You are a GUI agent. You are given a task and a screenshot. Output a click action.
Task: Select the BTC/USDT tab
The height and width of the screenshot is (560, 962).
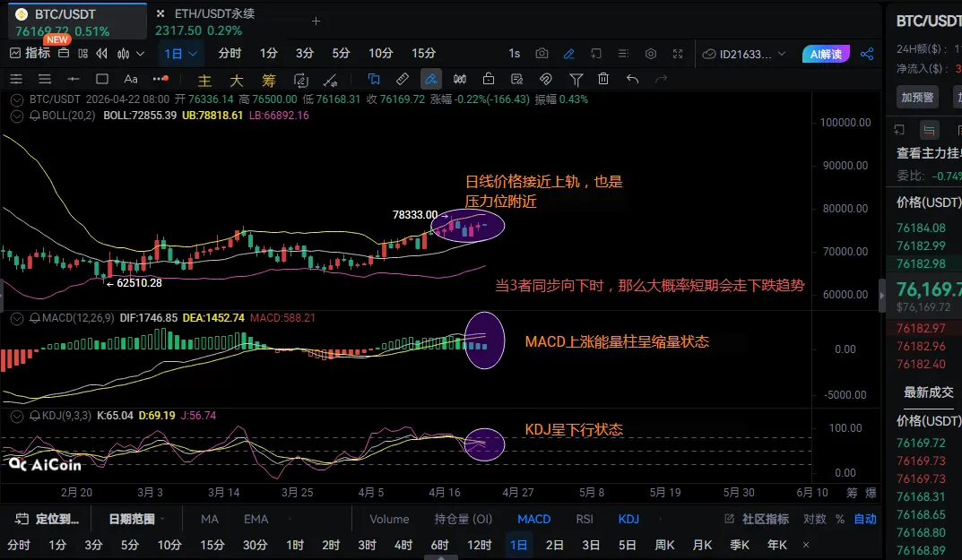[x=77, y=22]
